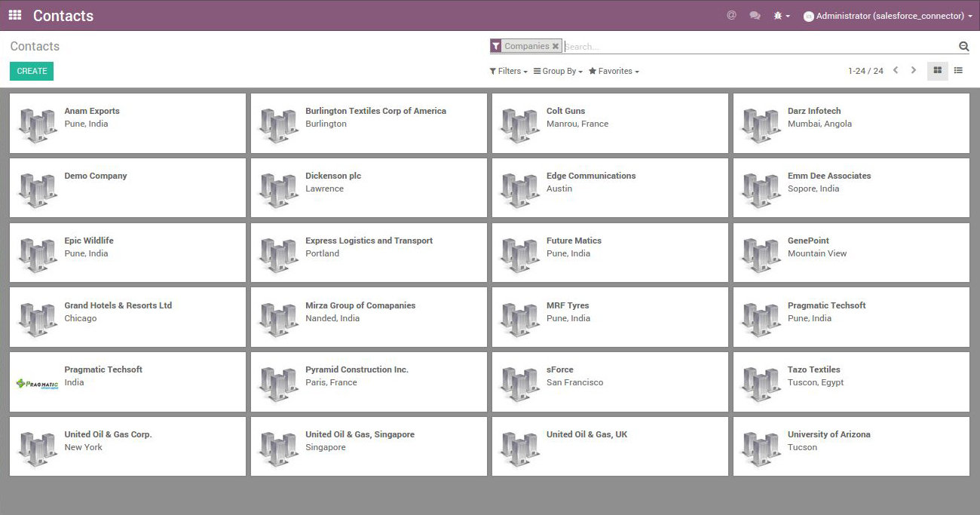Open the Administrator user menu
The image size is (980, 515).
[888, 16]
